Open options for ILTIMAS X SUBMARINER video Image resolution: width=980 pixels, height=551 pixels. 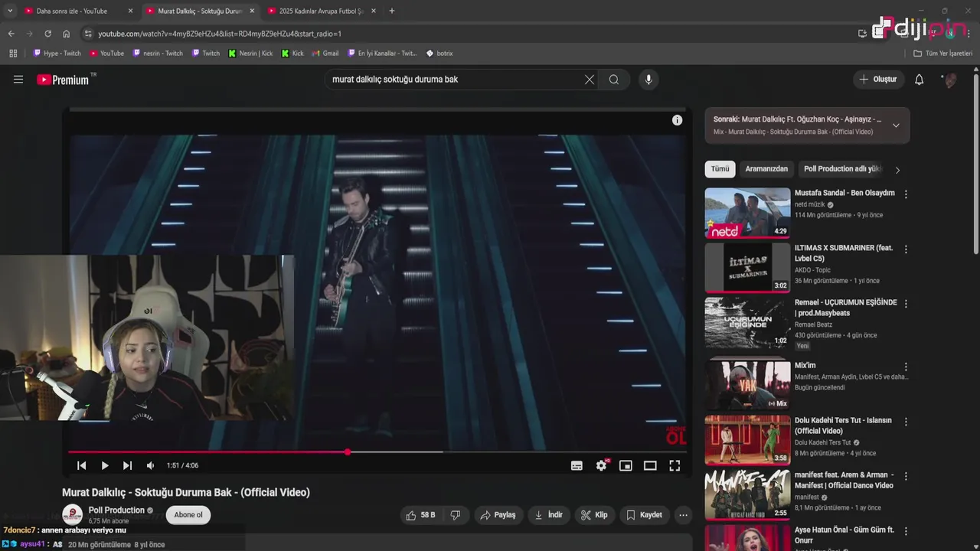pos(906,249)
